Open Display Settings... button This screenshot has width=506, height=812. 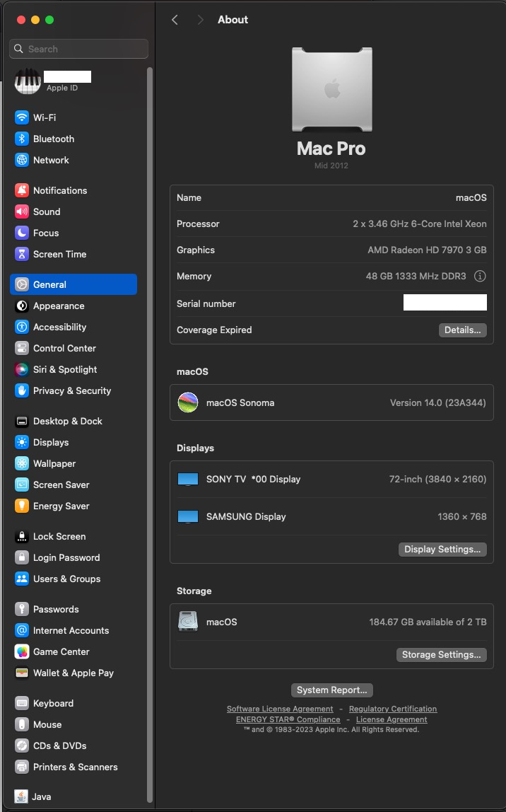[442, 550]
